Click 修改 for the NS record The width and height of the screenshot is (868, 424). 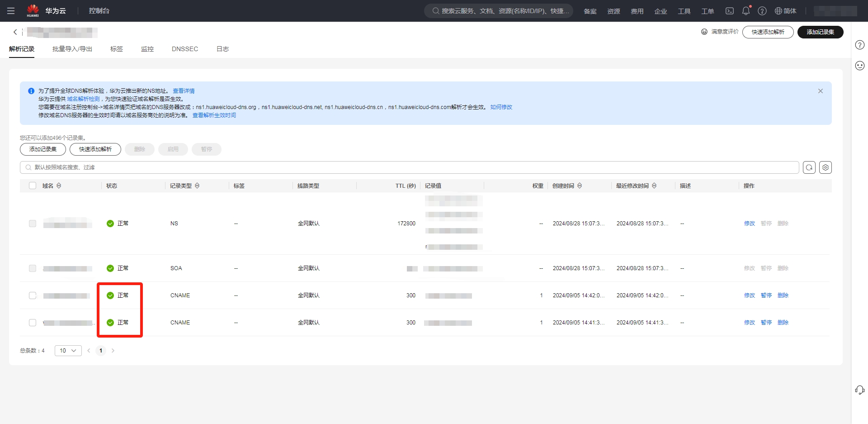point(750,224)
